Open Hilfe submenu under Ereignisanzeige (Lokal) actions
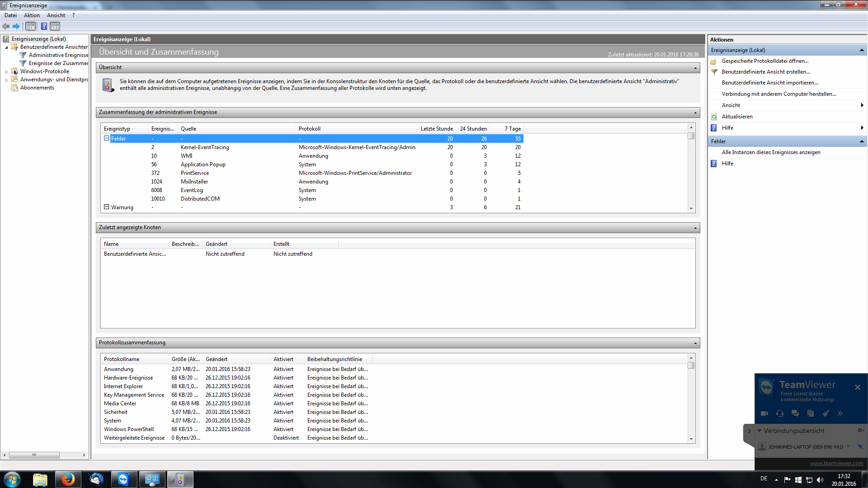 tap(787, 128)
